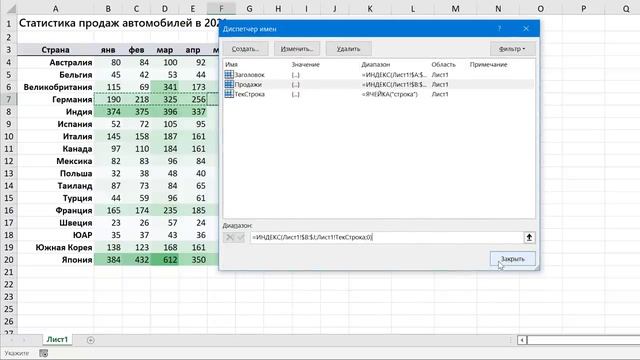
Task: Click the Германия cell
Action: pyautogui.click(x=56, y=99)
